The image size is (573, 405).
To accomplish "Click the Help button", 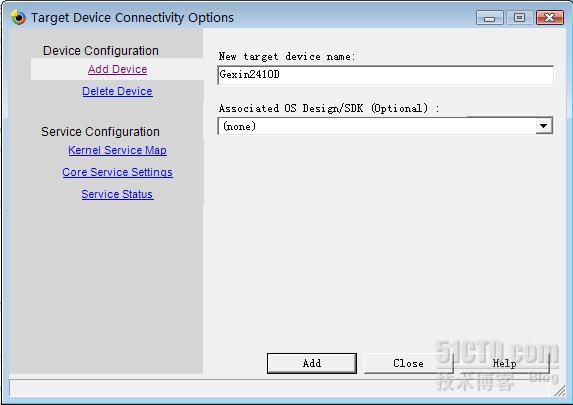I will tap(504, 363).
